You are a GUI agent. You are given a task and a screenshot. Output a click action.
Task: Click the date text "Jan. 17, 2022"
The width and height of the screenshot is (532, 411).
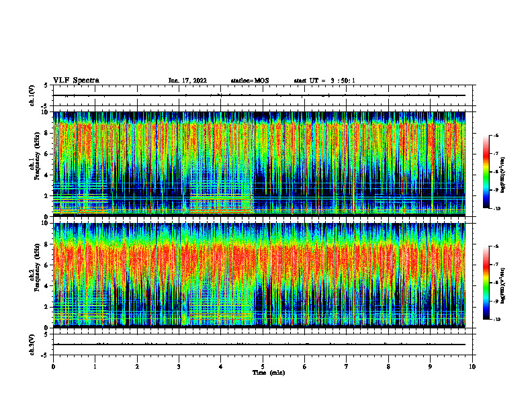coord(187,81)
